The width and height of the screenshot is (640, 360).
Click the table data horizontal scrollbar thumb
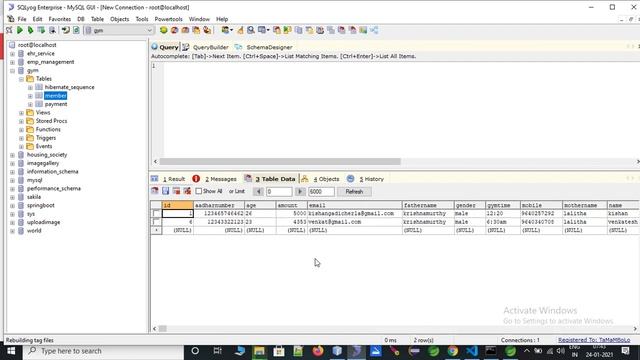[x=162, y=329]
